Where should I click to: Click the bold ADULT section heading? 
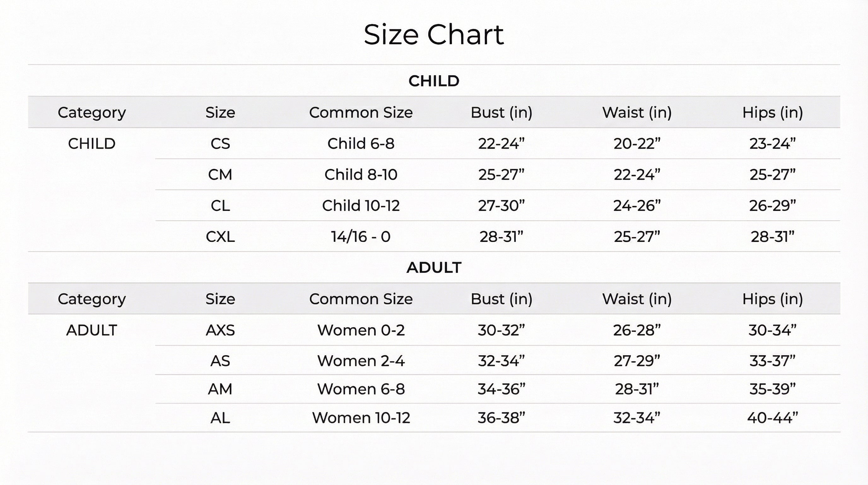[434, 268]
